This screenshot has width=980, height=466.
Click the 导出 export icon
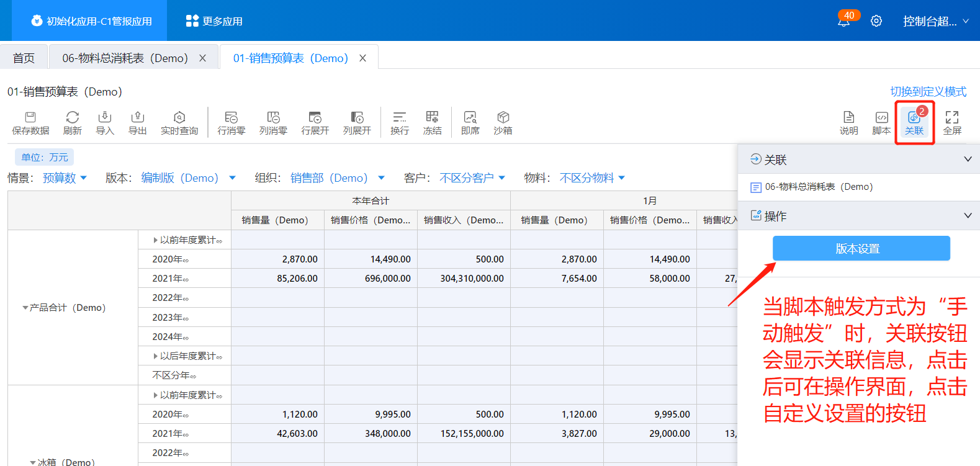[137, 122]
